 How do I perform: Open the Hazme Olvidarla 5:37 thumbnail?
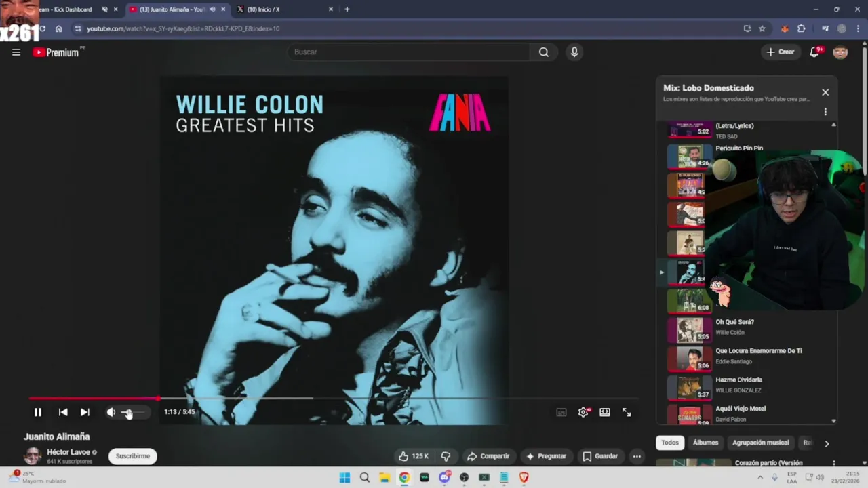(690, 387)
